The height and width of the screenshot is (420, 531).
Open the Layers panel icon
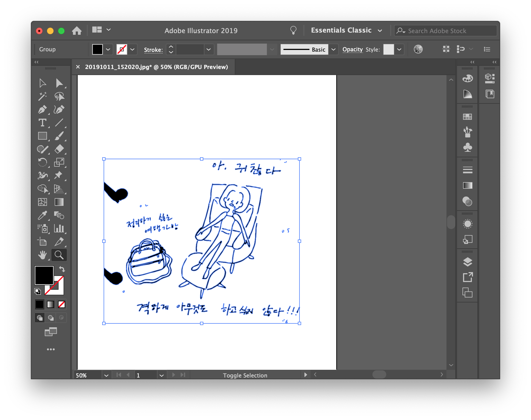[467, 262]
